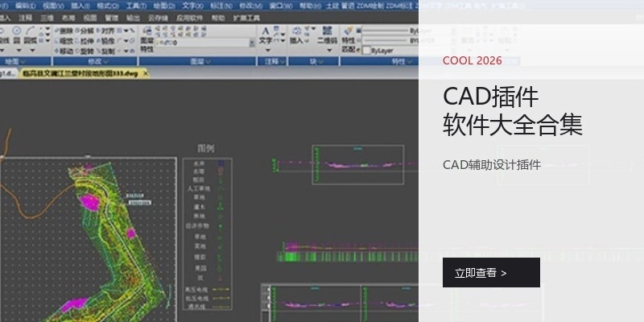Select the 拉伸 (stretch) tool
Screen dimensions: 644x322
click(85, 41)
